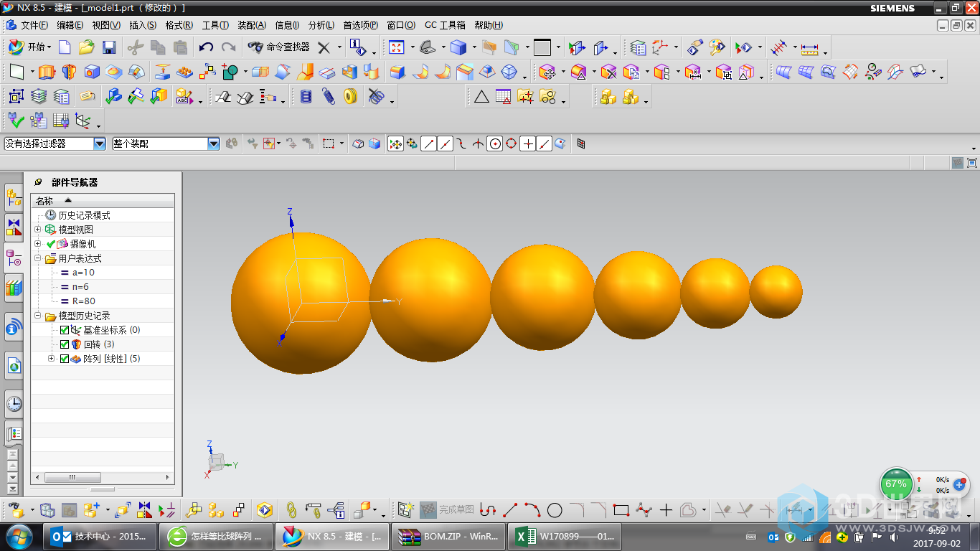Click the Assembly Navigator sidebar icon
Image resolution: width=980 pixels, height=551 pixels.
[x=14, y=198]
